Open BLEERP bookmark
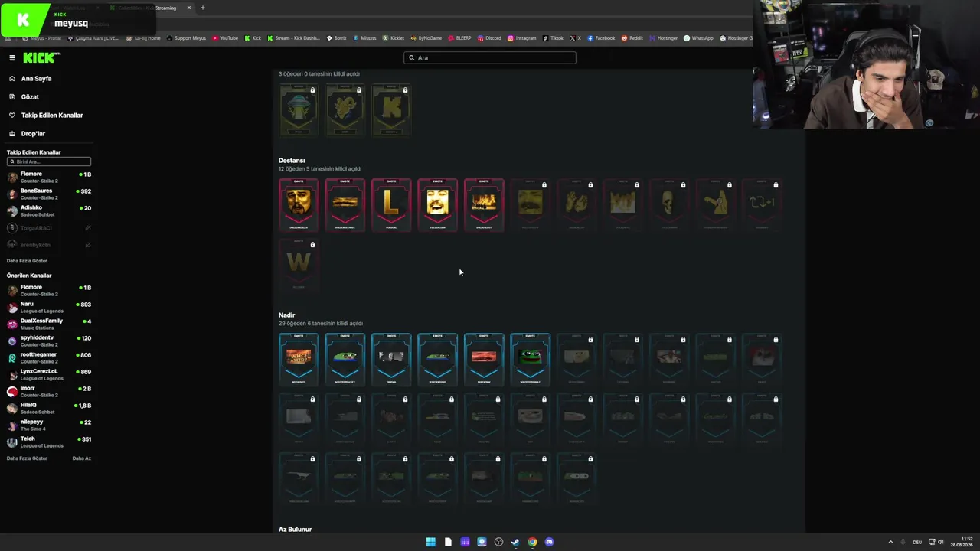 (460, 38)
